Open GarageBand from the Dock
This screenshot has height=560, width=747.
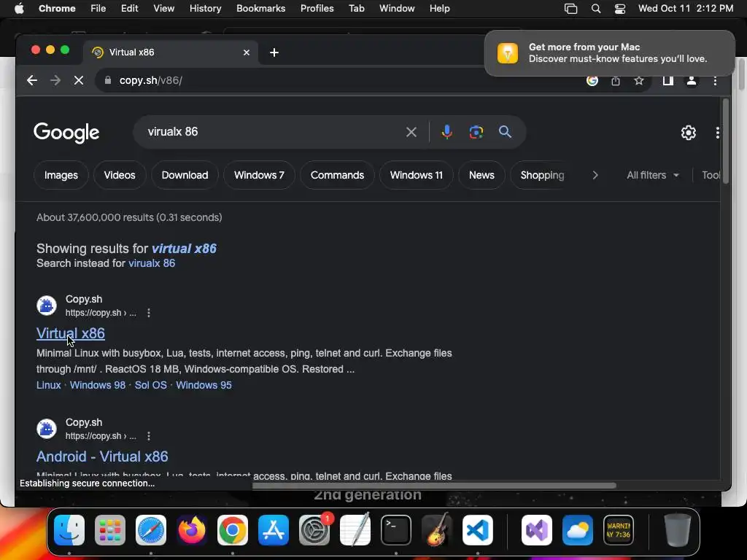point(437,530)
